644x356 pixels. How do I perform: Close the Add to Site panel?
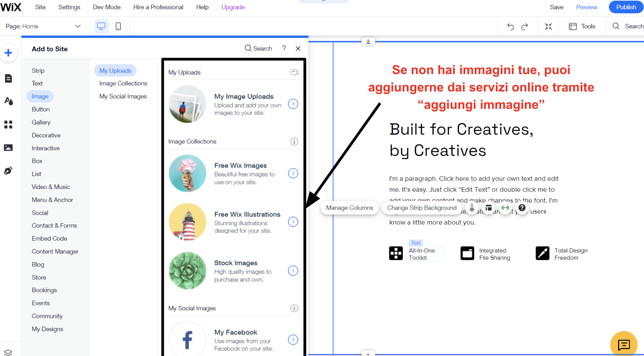(298, 48)
